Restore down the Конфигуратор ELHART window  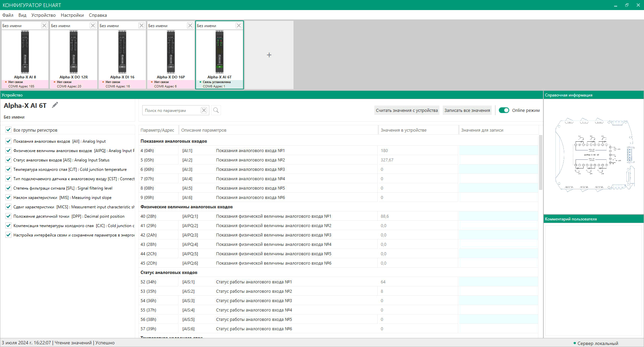point(627,5)
